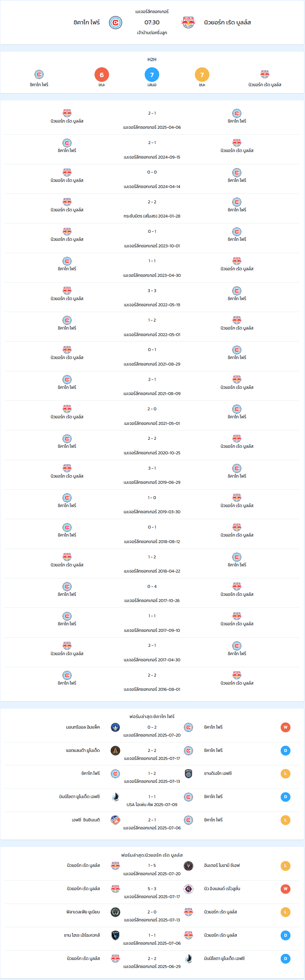
Task: Click the San Diego FC crest
Action: (x=188, y=773)
